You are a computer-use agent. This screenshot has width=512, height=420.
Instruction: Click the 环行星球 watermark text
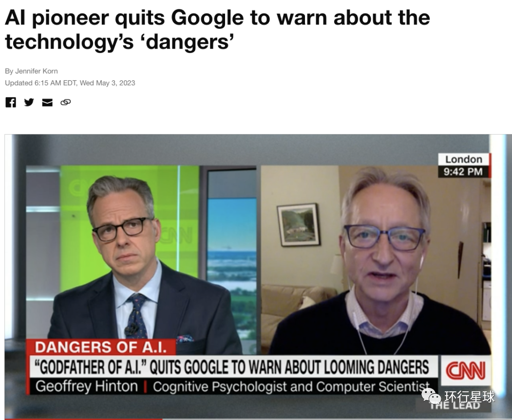pos(470,397)
